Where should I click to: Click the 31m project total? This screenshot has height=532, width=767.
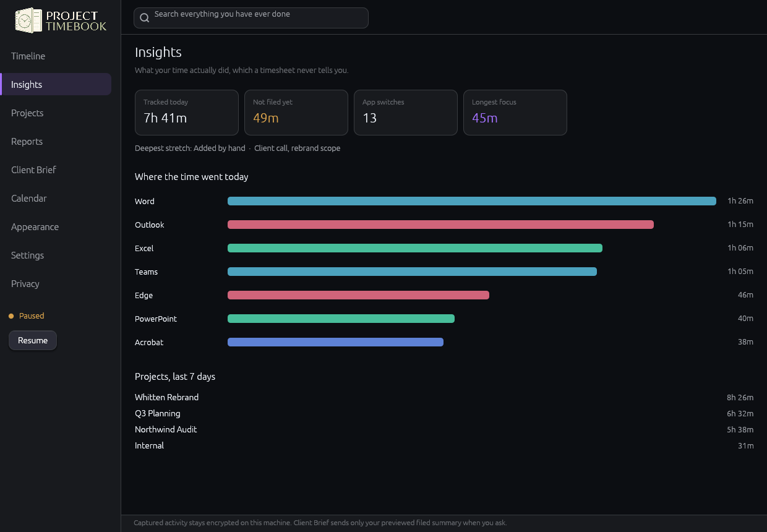tap(745, 445)
